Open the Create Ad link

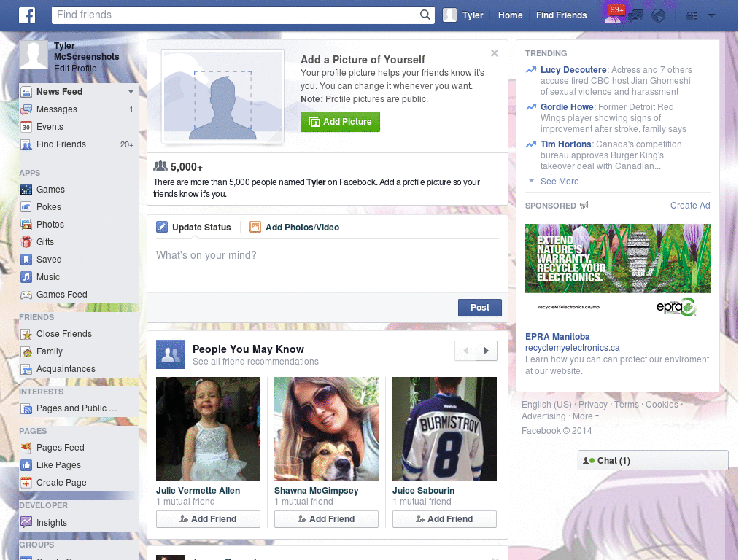690,205
